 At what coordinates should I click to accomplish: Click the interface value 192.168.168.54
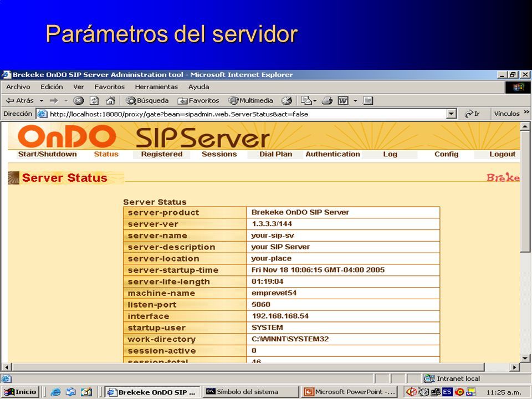tap(280, 316)
